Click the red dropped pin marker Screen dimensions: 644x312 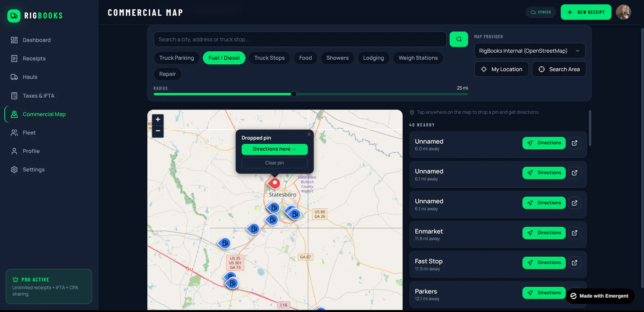point(274,183)
